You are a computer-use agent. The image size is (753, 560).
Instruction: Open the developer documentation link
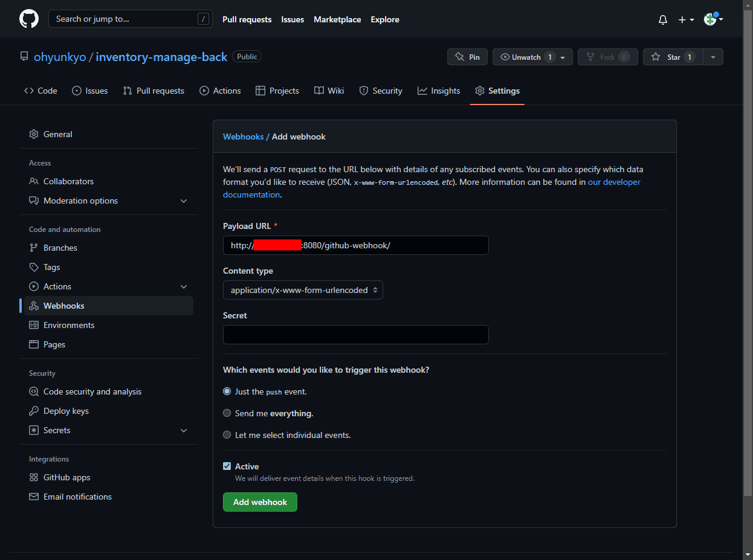point(614,182)
